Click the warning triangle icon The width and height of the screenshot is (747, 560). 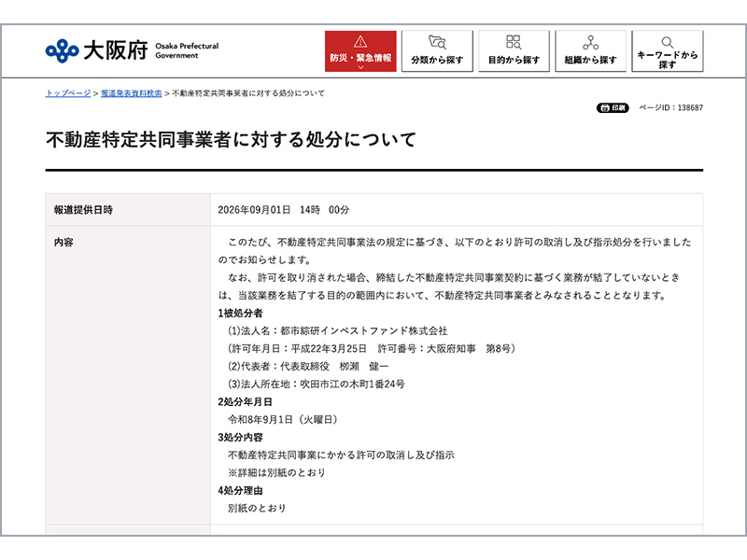(360, 42)
